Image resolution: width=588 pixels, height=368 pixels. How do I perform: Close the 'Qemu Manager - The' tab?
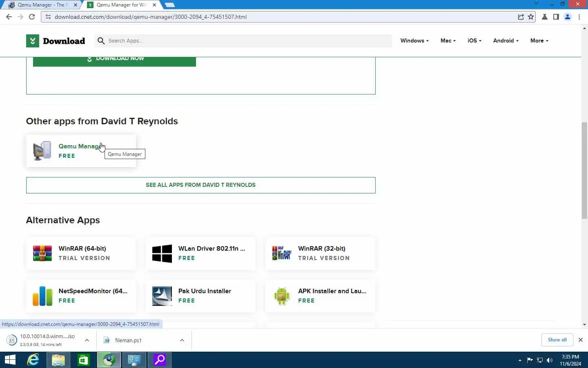[x=76, y=5]
